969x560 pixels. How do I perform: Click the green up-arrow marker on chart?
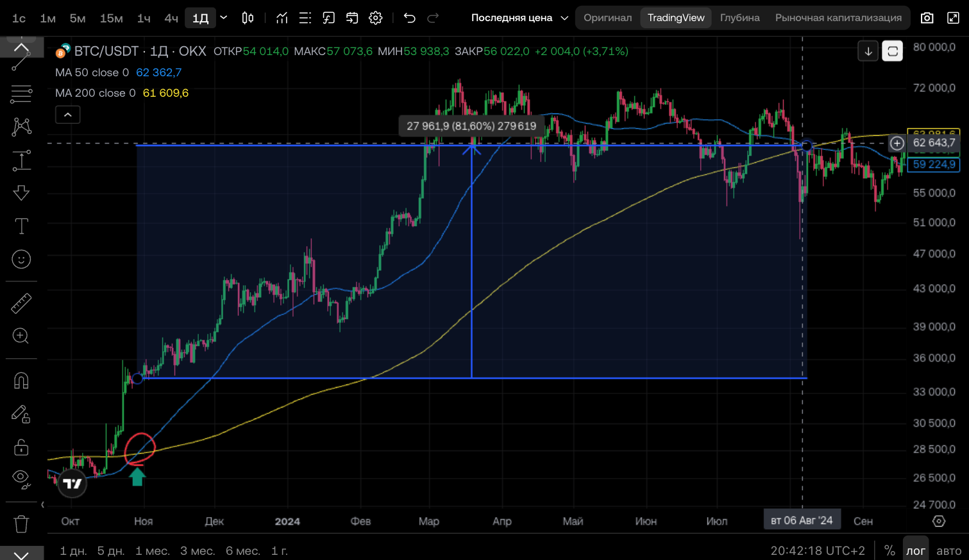pyautogui.click(x=137, y=476)
